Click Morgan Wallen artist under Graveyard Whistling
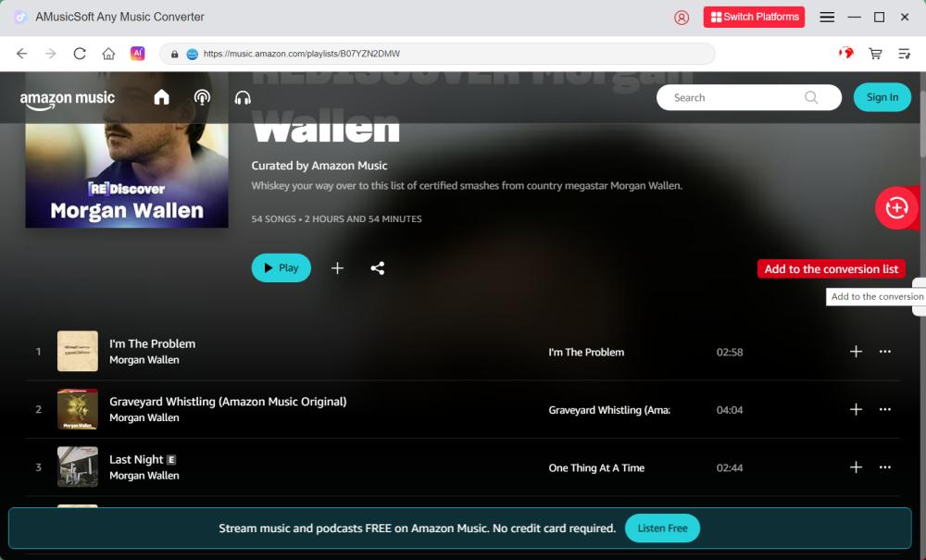 [144, 417]
